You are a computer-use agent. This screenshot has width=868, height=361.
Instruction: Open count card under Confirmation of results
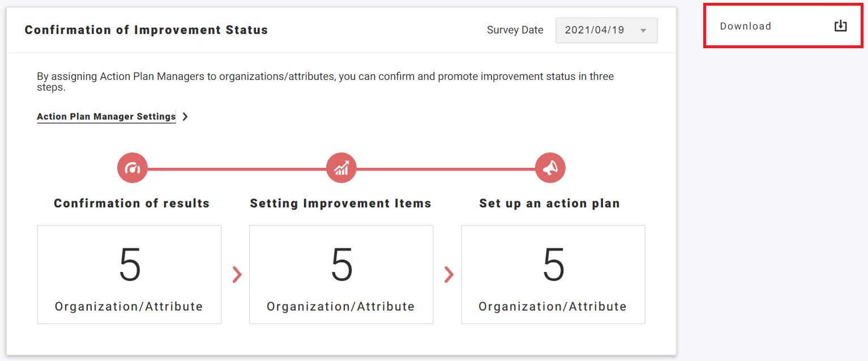pyautogui.click(x=129, y=275)
